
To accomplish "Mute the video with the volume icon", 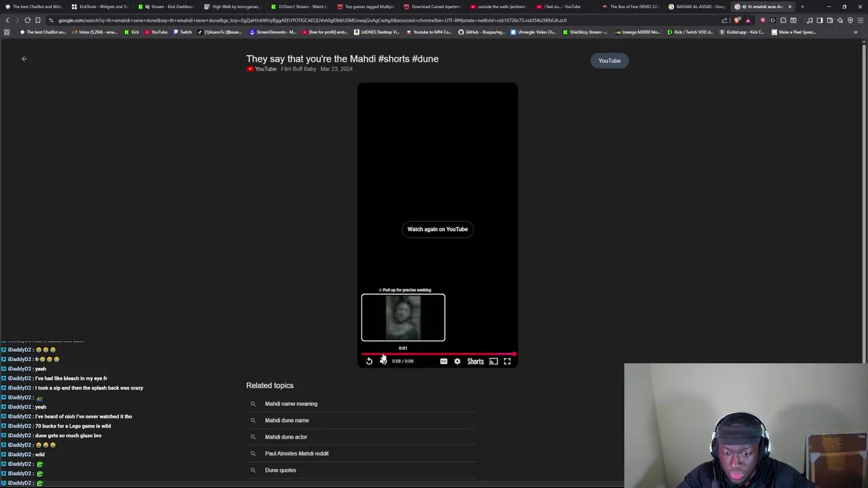I will 383,361.
